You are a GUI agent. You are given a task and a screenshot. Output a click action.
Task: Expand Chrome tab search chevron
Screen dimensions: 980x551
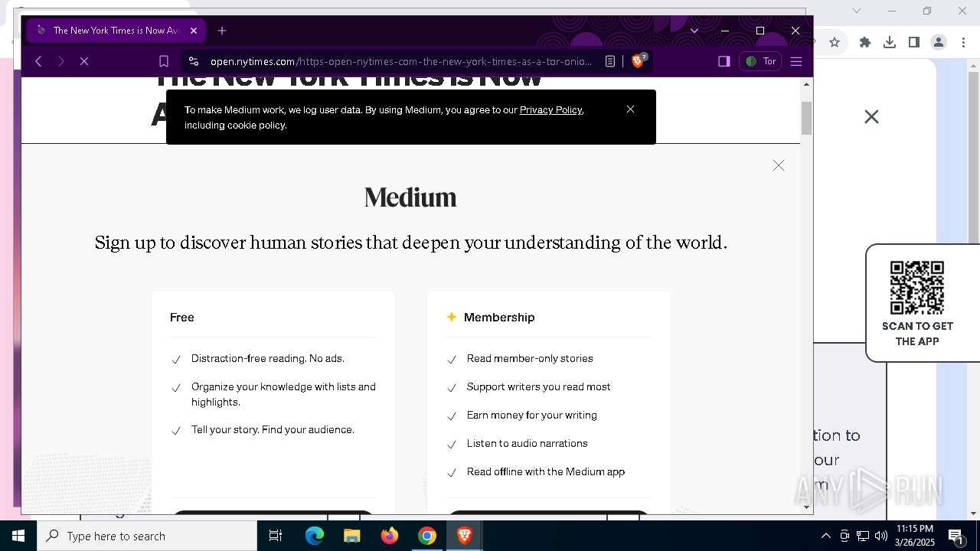[857, 11]
